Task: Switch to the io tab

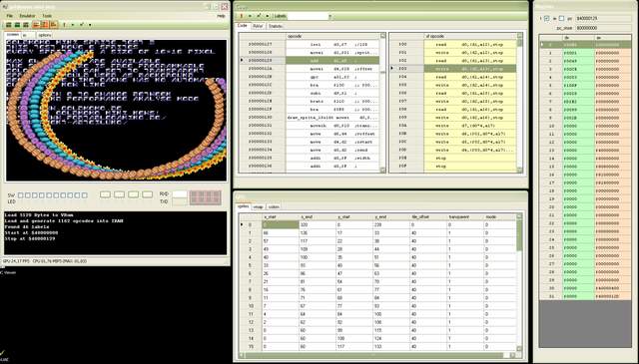Action: coord(29,35)
